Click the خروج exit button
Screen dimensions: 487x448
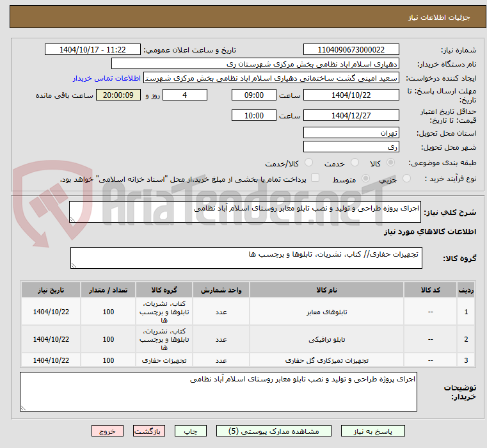coord(107,431)
